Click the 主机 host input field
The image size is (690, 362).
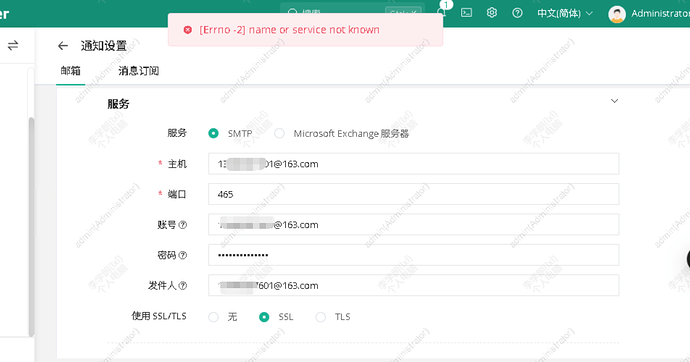(414, 164)
